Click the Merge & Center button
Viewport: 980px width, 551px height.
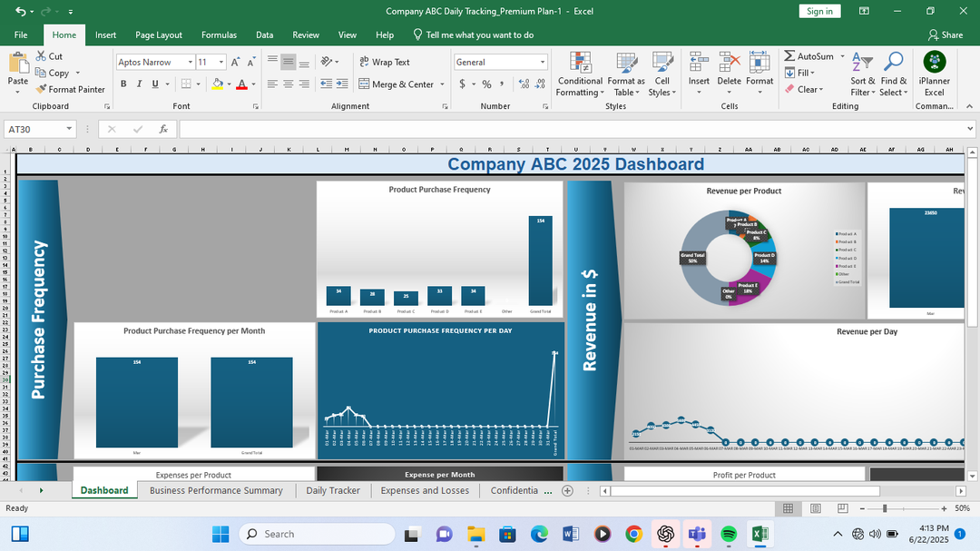397,84
